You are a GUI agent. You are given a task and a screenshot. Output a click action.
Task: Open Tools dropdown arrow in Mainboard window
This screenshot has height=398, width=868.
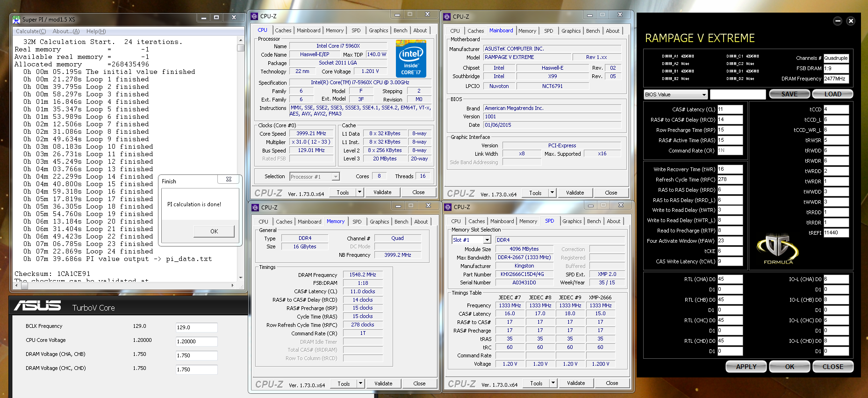(x=552, y=192)
